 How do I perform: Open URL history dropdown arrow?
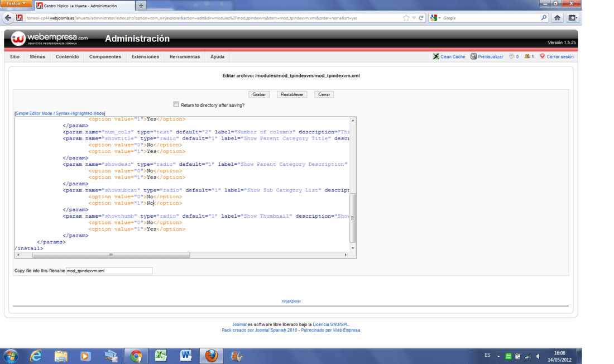coord(414,18)
